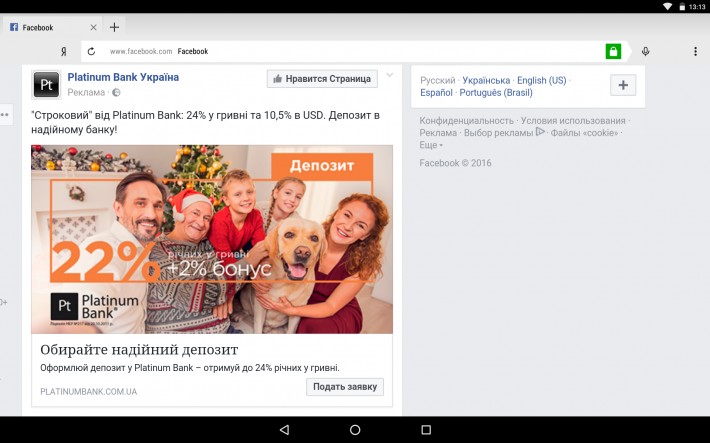
Task: Tap the Yandex Я logo button
Action: click(x=64, y=52)
